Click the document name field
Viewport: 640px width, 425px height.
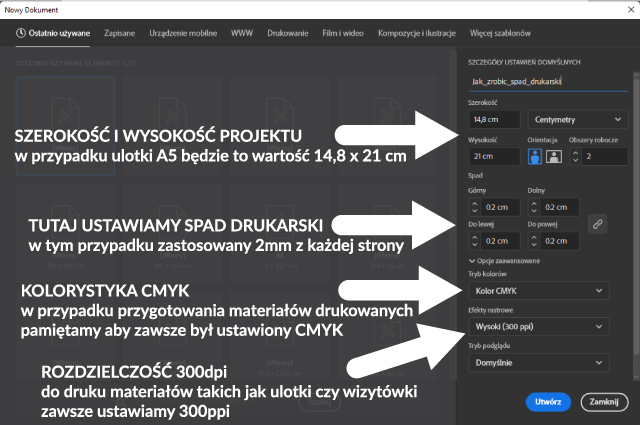click(x=537, y=79)
